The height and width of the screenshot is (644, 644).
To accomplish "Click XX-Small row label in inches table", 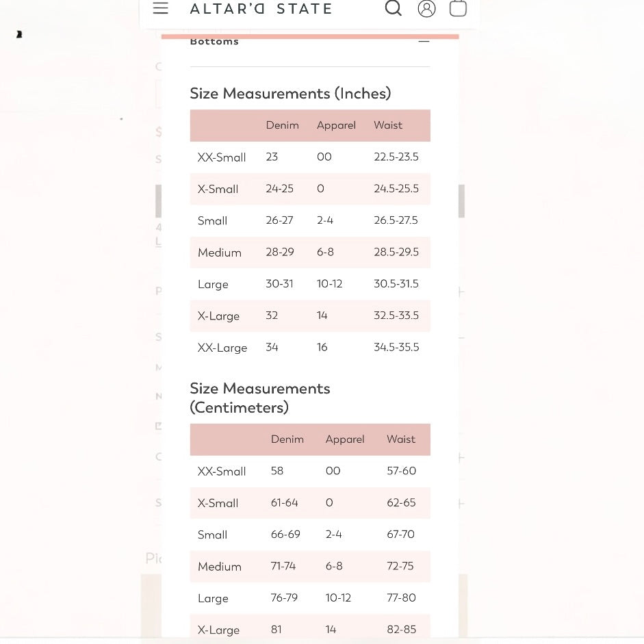I will (x=221, y=157).
